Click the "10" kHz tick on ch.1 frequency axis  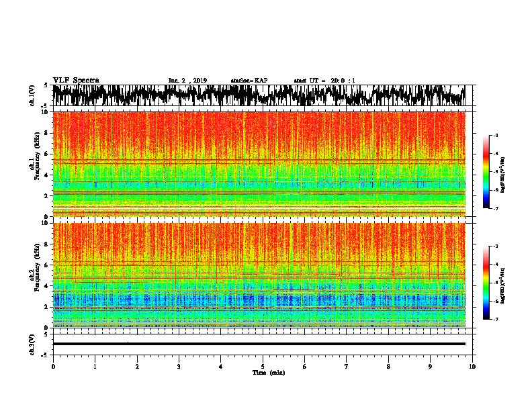[x=46, y=112]
